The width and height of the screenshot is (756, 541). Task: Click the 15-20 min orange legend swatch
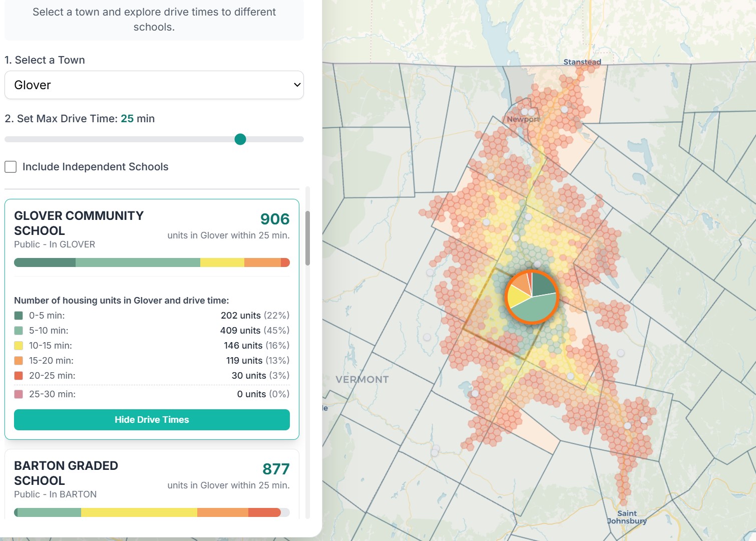[x=19, y=361]
